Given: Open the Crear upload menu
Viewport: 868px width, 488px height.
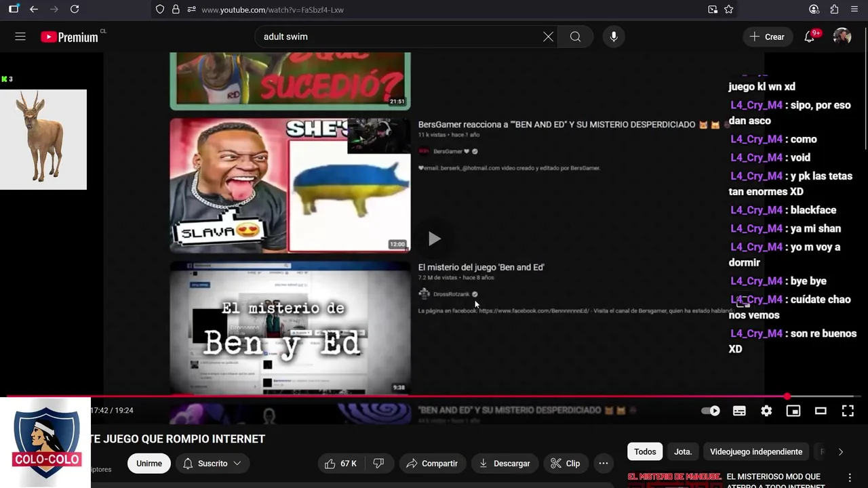Looking at the screenshot, I should tap(768, 37).
